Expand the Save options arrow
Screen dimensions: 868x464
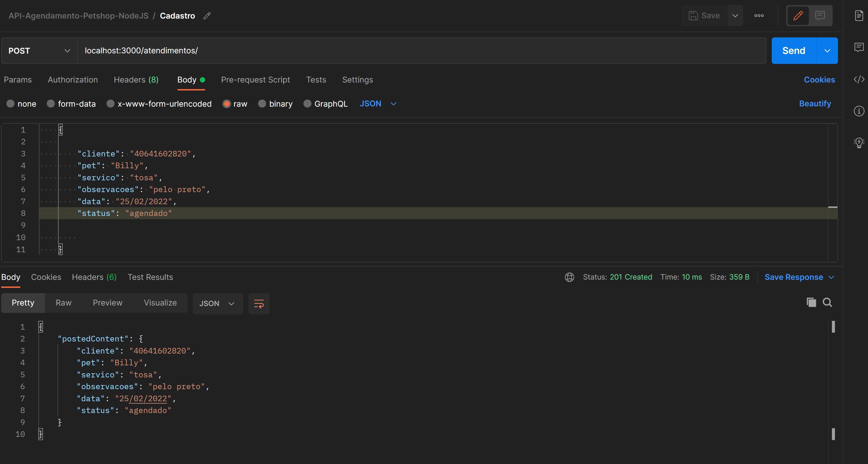click(x=735, y=16)
